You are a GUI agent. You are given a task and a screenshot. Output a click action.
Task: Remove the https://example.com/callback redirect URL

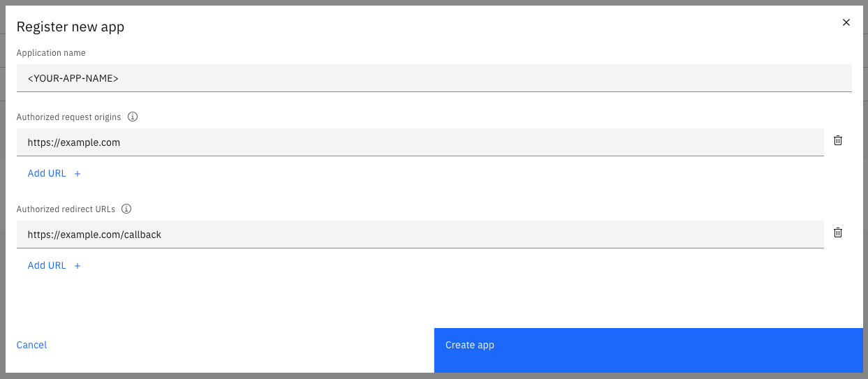(x=838, y=232)
